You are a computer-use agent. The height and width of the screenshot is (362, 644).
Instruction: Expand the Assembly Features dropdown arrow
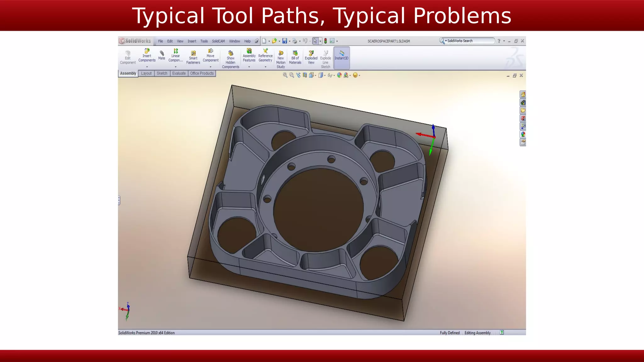(x=249, y=67)
